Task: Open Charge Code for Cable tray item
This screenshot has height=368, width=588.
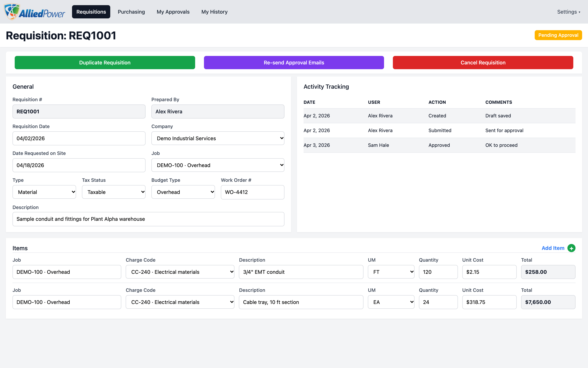Action: (x=180, y=302)
